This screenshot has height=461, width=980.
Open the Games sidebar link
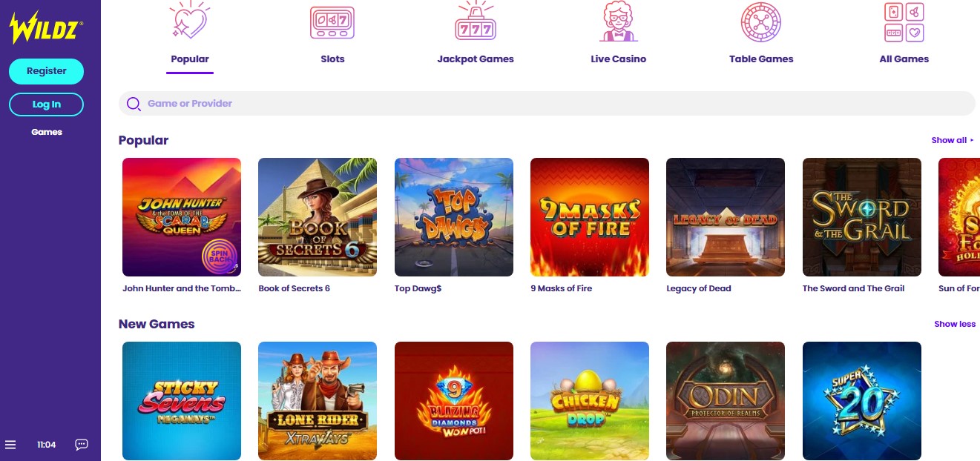[47, 132]
